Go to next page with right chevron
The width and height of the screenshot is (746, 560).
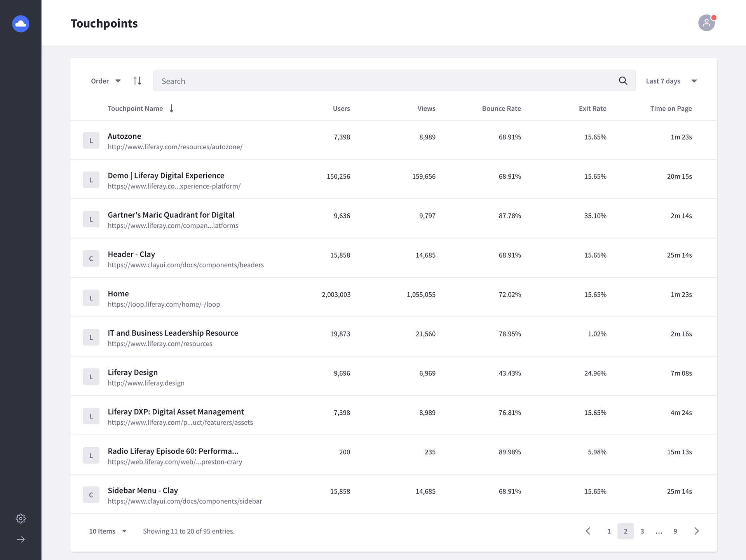click(x=697, y=531)
